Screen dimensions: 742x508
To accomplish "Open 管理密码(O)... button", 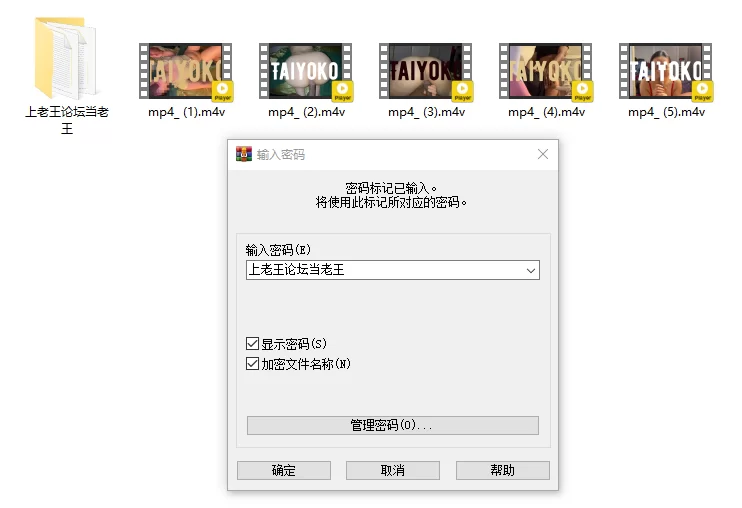I will click(x=393, y=425).
